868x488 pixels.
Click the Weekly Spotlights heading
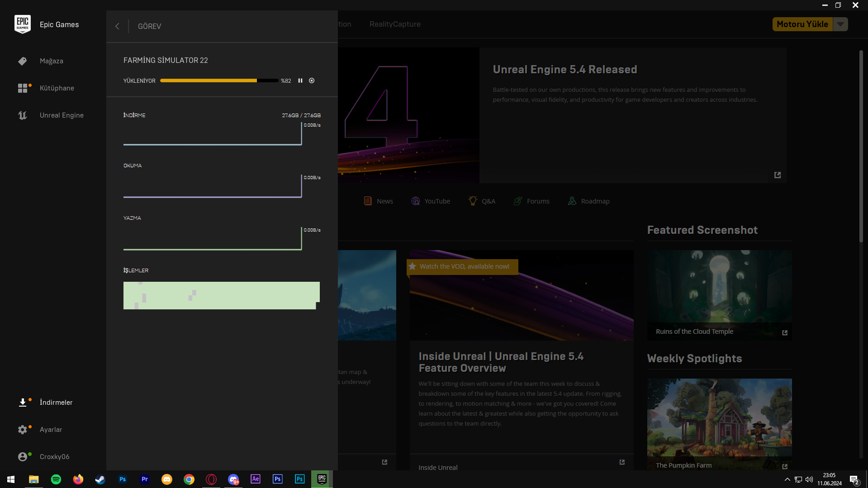point(695,359)
